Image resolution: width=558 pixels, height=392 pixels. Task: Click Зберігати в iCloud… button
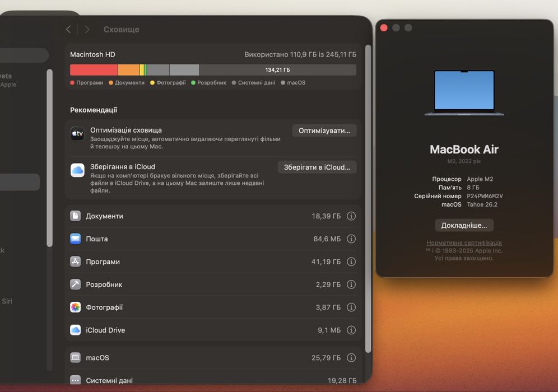point(317,167)
